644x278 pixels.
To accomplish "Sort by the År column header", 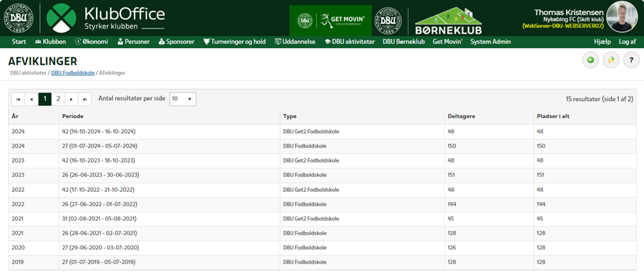I will point(15,116).
